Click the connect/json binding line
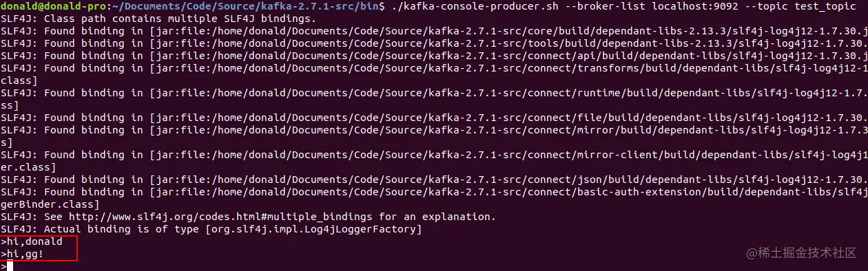Screen dimensions: 868x271 click(x=434, y=180)
